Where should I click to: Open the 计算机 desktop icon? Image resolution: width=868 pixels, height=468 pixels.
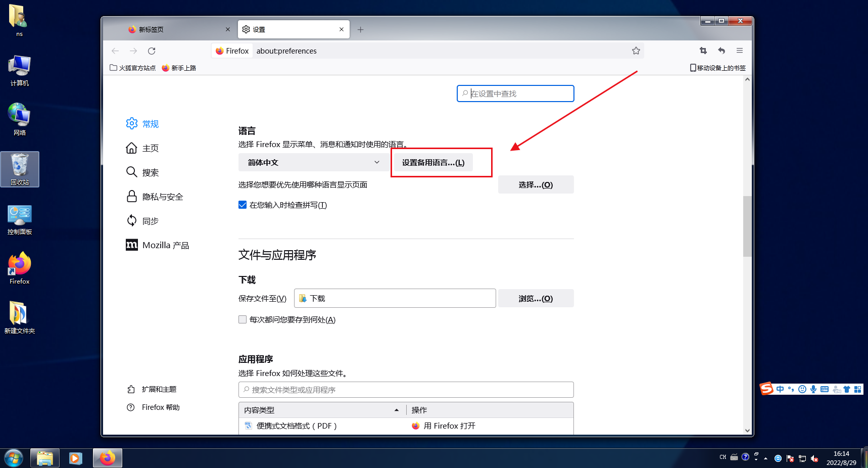coord(20,71)
